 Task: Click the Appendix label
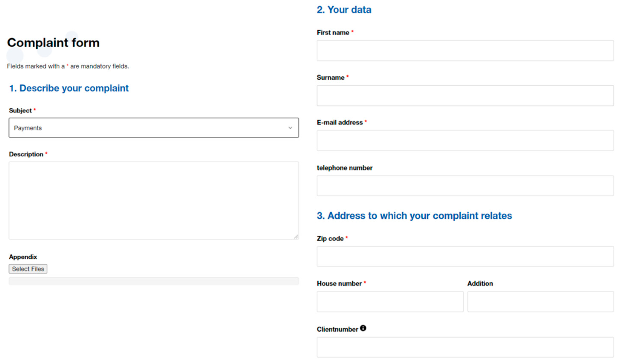[23, 257]
